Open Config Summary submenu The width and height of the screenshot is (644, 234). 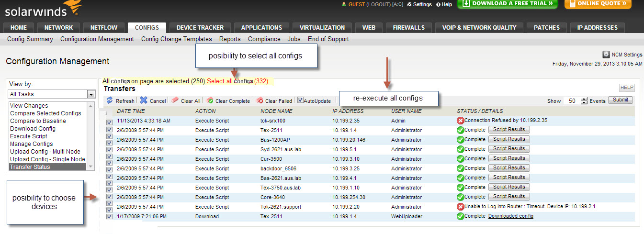click(x=30, y=39)
